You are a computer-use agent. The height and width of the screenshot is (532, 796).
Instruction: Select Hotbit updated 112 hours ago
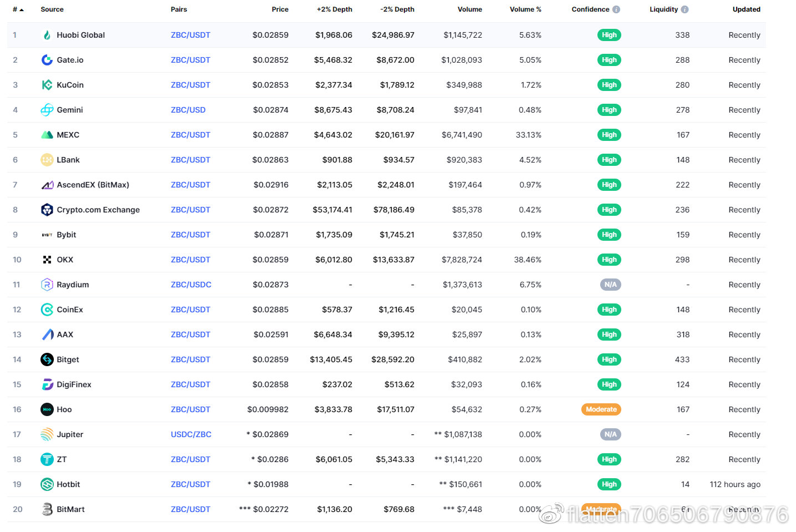[x=735, y=484]
